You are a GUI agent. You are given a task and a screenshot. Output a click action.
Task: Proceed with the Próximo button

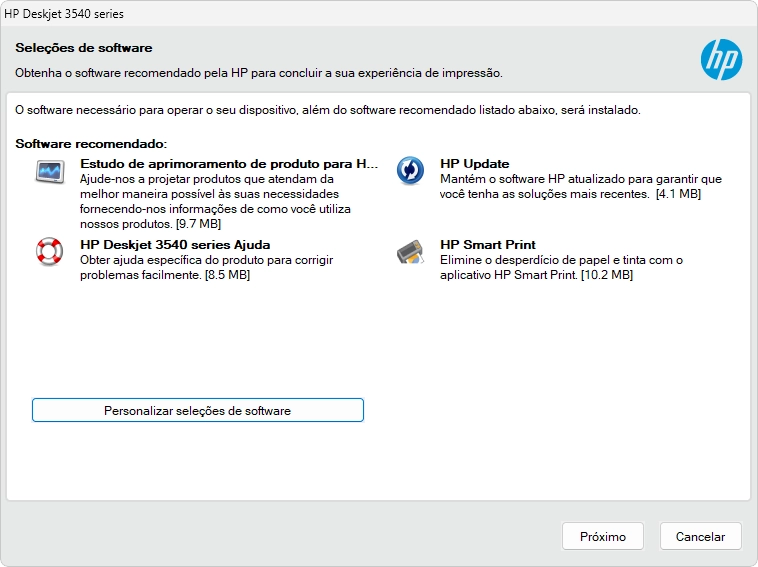coord(603,536)
